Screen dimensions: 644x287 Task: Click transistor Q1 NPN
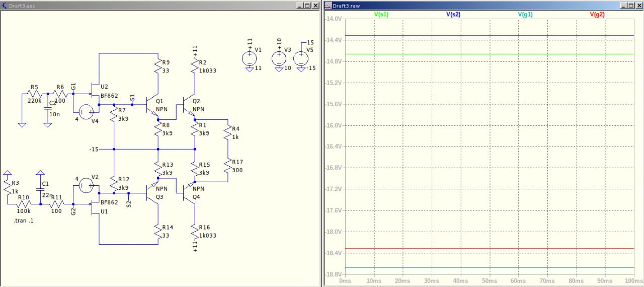153,106
